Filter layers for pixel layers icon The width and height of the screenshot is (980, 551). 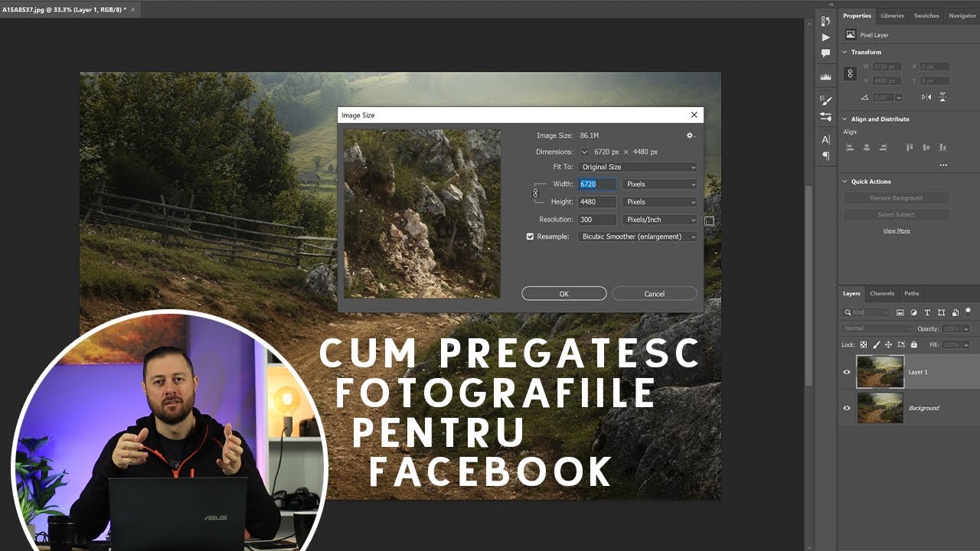900,312
